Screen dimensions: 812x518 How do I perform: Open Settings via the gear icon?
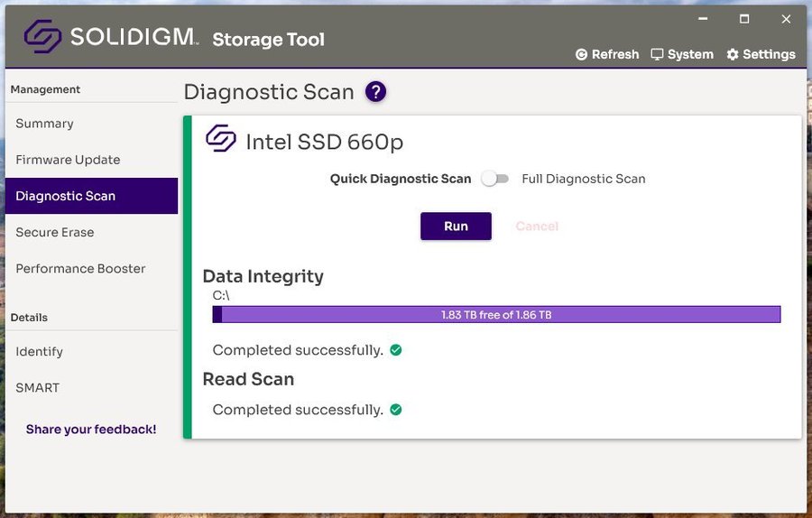[733, 55]
